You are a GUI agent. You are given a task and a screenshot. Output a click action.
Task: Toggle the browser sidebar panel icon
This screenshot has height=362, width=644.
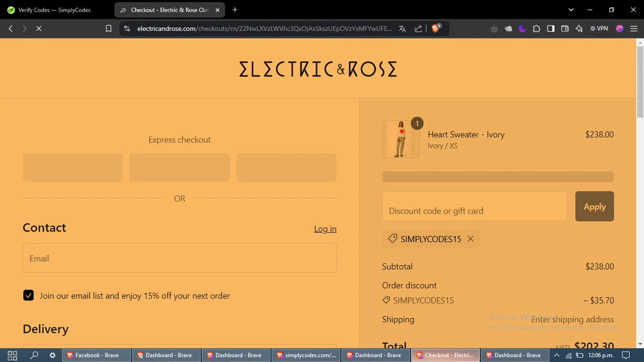[551, 29]
